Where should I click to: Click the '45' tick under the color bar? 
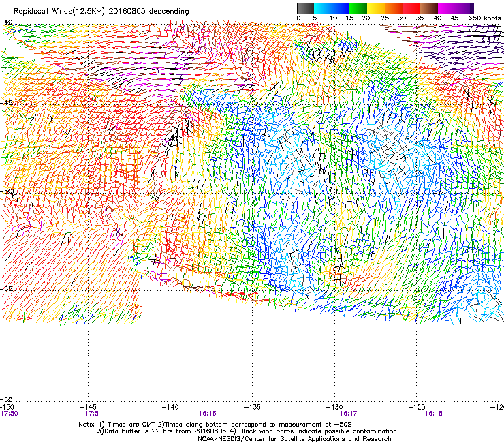click(x=454, y=18)
